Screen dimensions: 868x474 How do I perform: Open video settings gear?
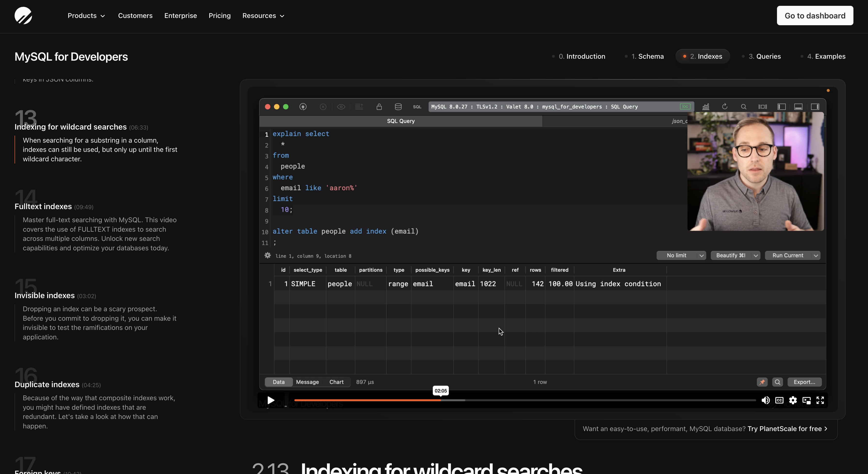793,400
